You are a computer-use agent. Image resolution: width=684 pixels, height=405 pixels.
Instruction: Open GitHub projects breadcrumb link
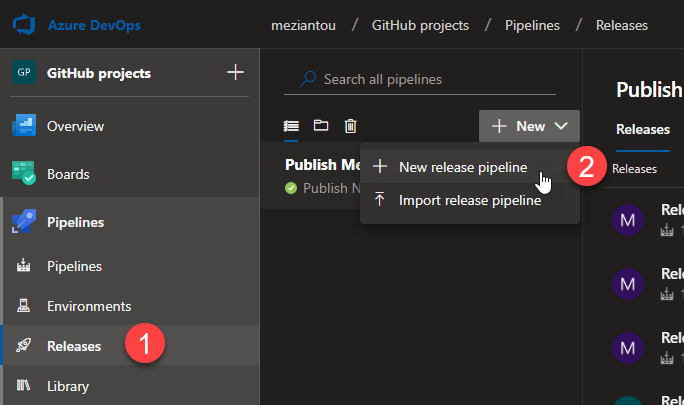coord(421,25)
